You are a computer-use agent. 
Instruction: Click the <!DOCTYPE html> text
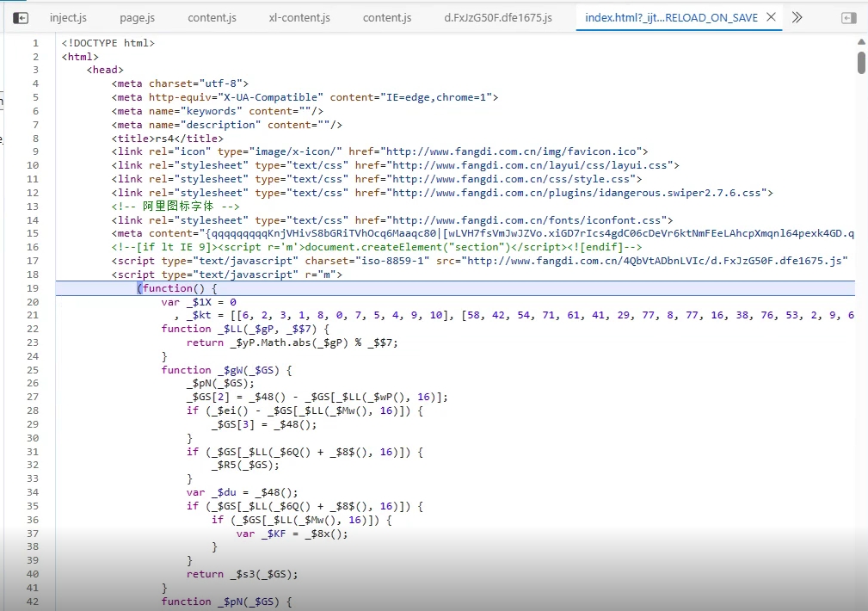tap(108, 43)
